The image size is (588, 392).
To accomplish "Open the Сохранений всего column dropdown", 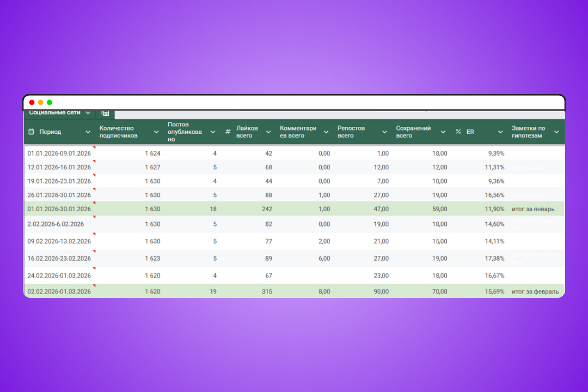I will coord(443,132).
